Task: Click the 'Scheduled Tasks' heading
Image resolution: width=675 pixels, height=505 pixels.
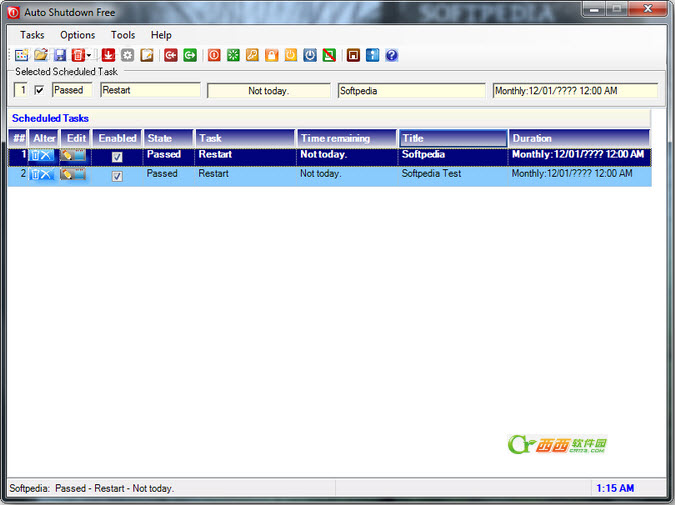Action: point(50,118)
